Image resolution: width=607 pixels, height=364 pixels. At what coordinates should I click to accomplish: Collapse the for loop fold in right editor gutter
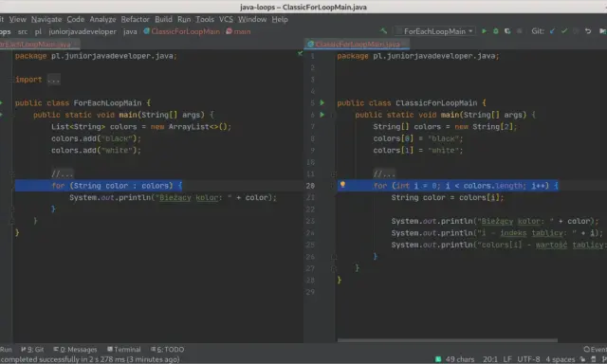[x=333, y=186]
